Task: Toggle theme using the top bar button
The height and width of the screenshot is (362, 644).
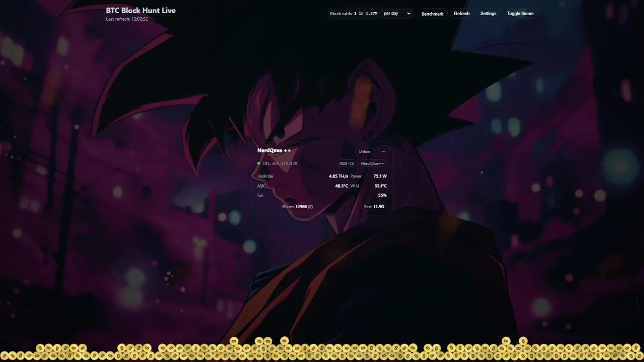Action: (x=520, y=14)
